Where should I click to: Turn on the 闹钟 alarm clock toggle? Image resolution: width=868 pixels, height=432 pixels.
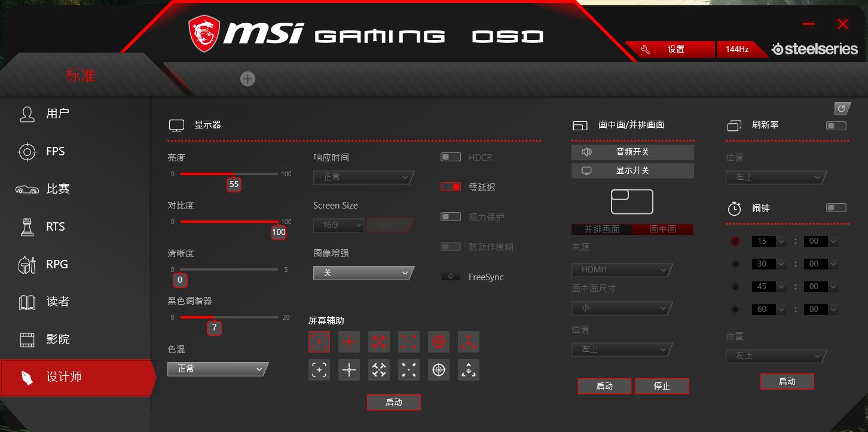pos(836,207)
